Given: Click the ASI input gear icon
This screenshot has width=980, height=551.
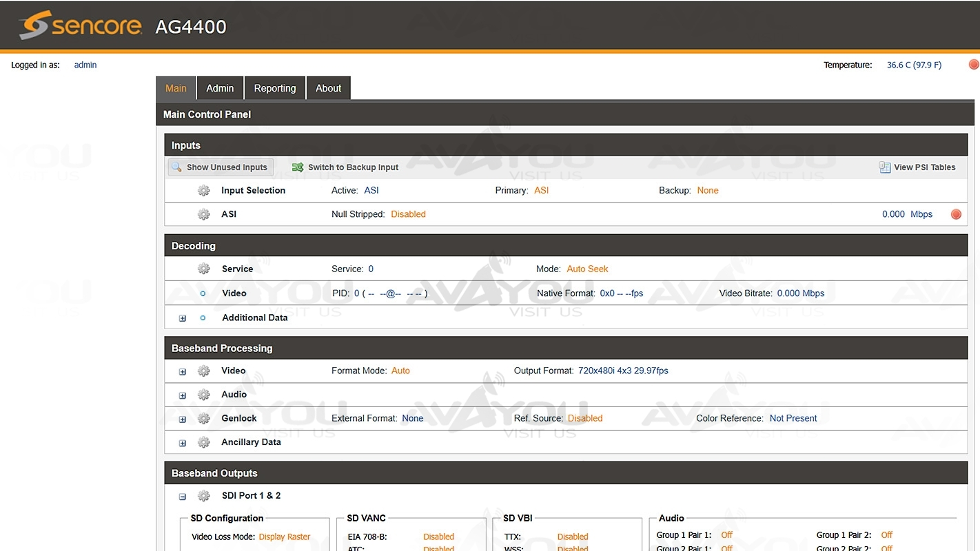Looking at the screenshot, I should click(203, 214).
